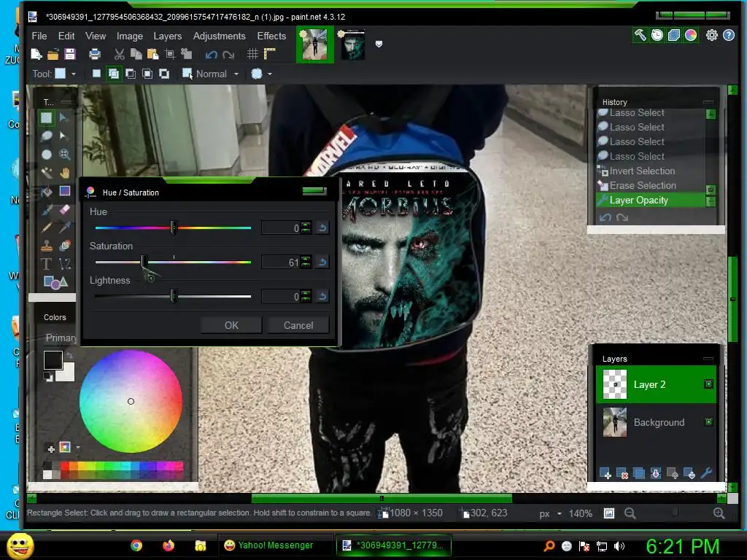Viewport: 747px width, 560px height.
Task: Cancel the Hue / Saturation dialog
Action: point(298,325)
